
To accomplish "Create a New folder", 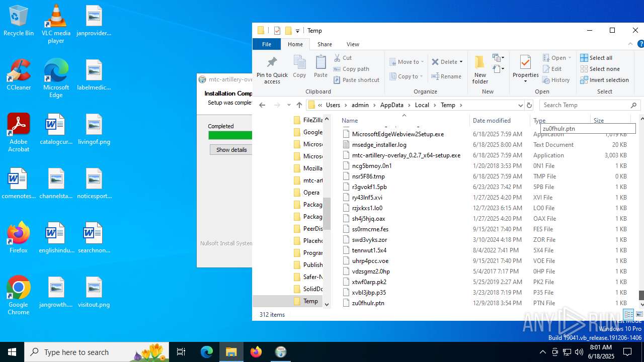I will click(480, 69).
